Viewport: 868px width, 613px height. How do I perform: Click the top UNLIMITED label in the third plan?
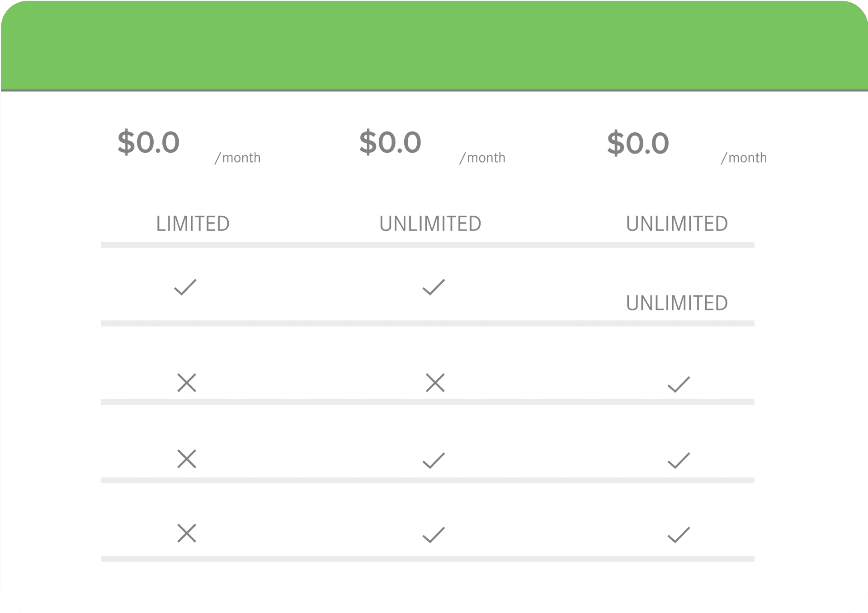(677, 224)
